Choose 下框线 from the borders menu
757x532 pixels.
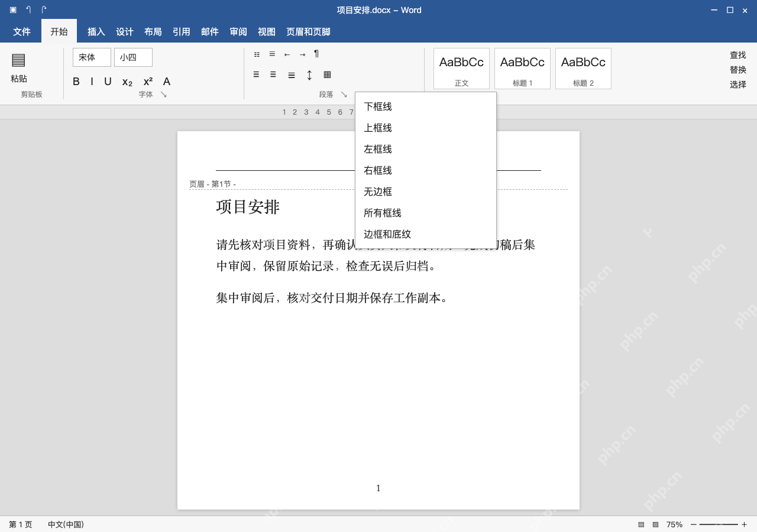tap(426, 106)
